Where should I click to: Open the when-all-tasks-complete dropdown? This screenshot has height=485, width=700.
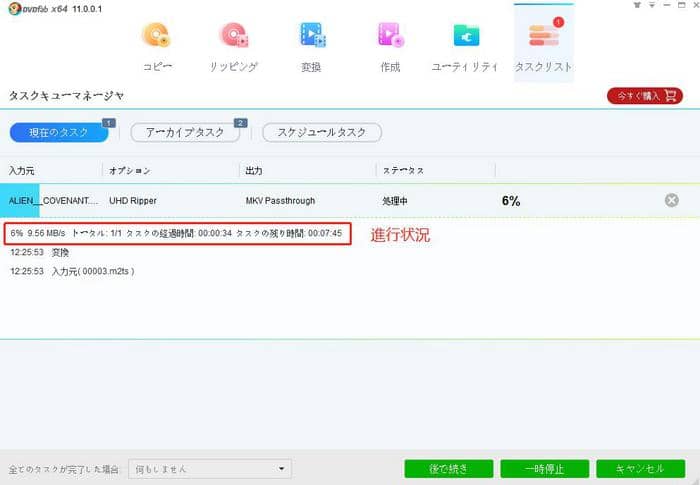tap(209, 468)
